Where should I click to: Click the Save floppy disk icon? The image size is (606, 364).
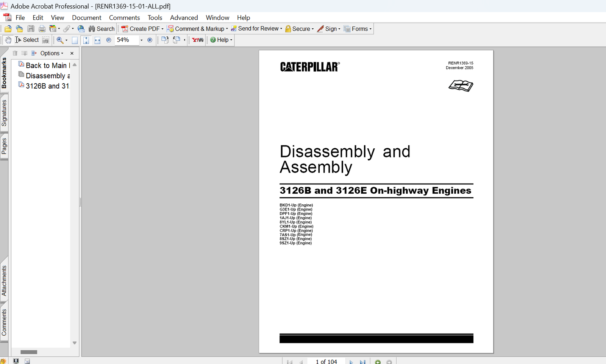point(31,29)
